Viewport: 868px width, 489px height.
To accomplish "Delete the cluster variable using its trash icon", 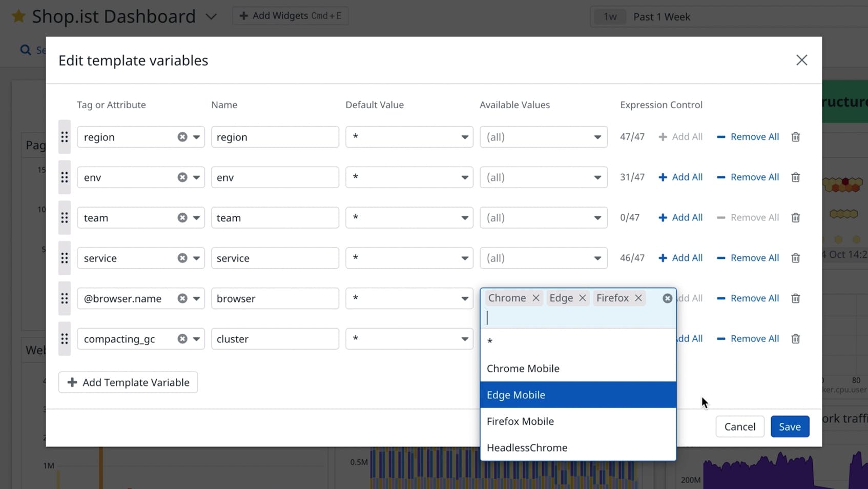I will (x=795, y=338).
